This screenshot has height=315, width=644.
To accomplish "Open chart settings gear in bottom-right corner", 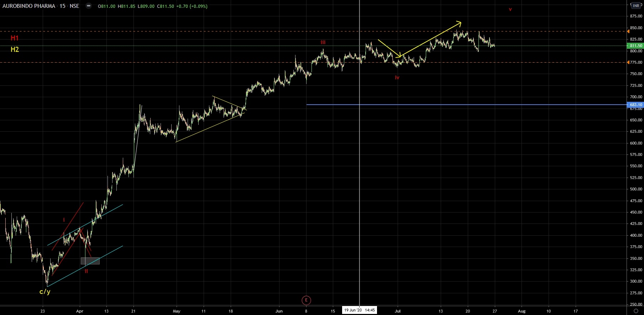I will 636,311.
